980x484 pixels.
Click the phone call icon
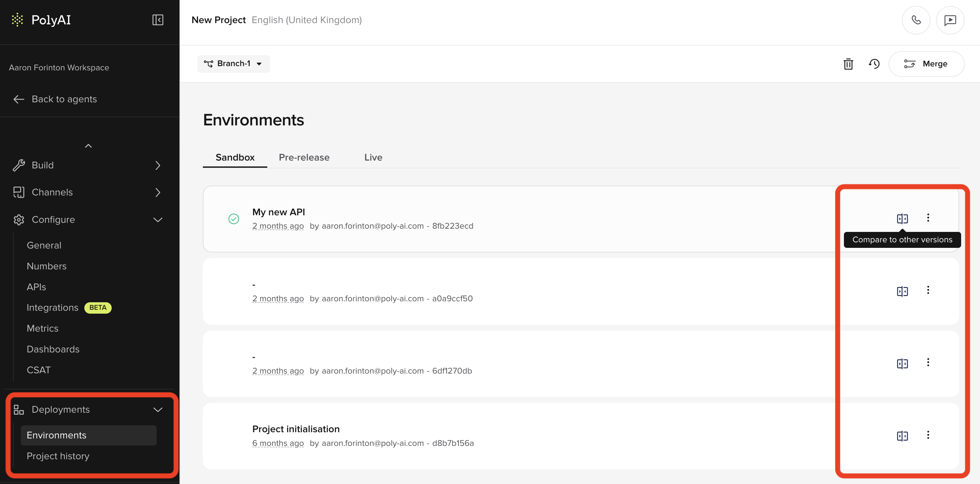(916, 20)
